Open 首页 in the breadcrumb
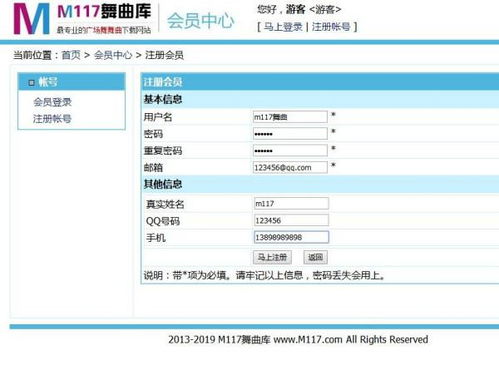Screen dimensions: 499x370 point(71,55)
